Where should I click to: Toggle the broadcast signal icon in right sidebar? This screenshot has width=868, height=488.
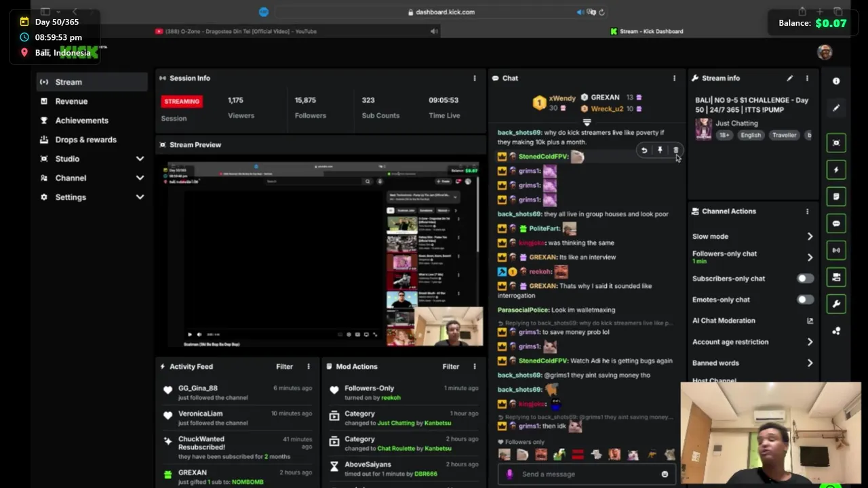(x=836, y=250)
